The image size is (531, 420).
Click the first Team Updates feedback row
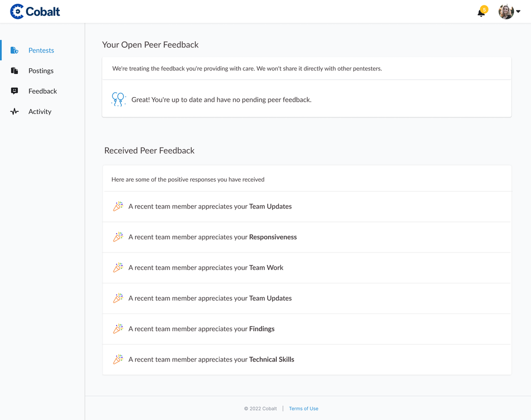(306, 206)
